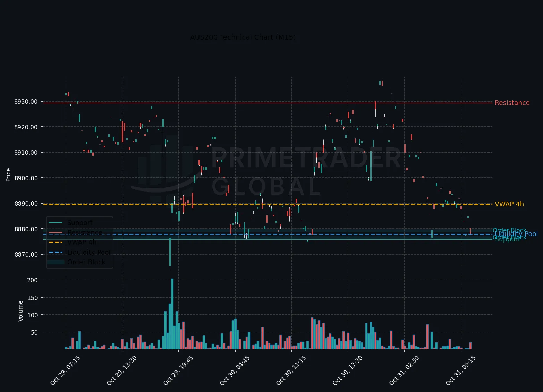Viewport: 543px width, 392px height.
Task: Click the long teal candle dipping below 8870
Action: [x=170, y=252]
